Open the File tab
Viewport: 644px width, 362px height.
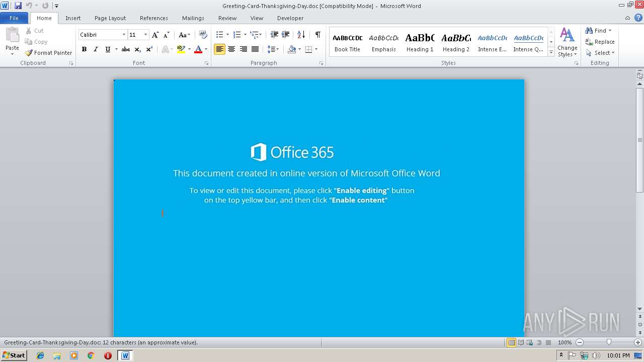point(14,18)
